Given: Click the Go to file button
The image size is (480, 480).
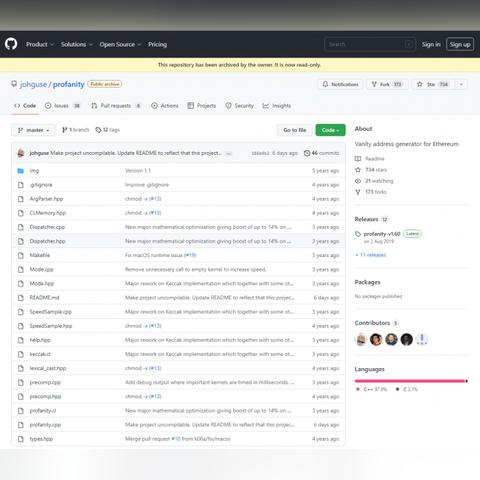Looking at the screenshot, I should pyautogui.click(x=295, y=130).
